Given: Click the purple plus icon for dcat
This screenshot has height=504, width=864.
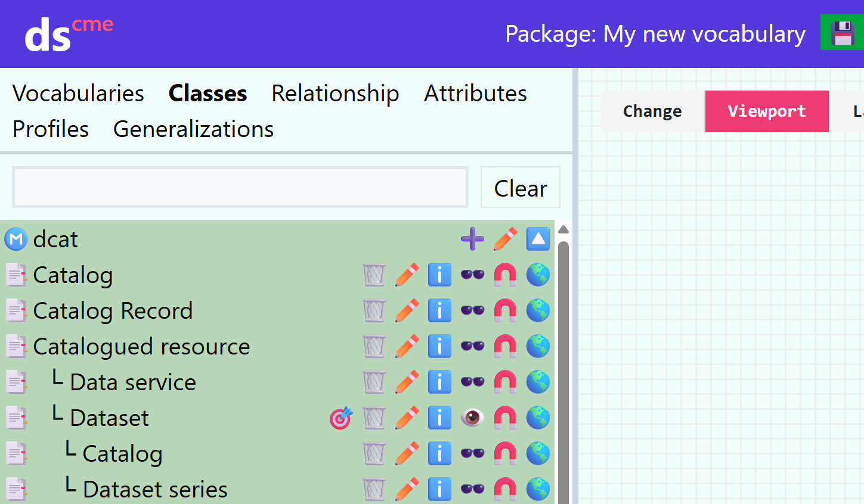Looking at the screenshot, I should pyautogui.click(x=472, y=239).
